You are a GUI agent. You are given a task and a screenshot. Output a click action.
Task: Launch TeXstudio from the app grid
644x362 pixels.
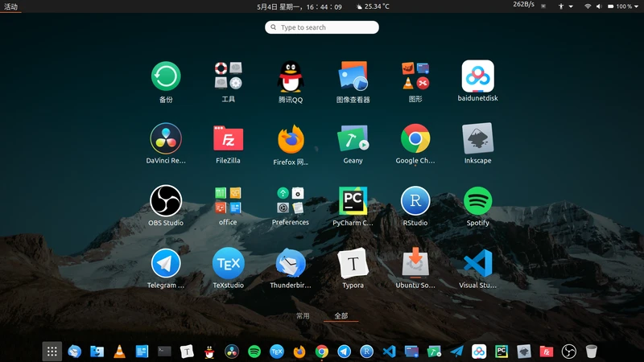[229, 263]
